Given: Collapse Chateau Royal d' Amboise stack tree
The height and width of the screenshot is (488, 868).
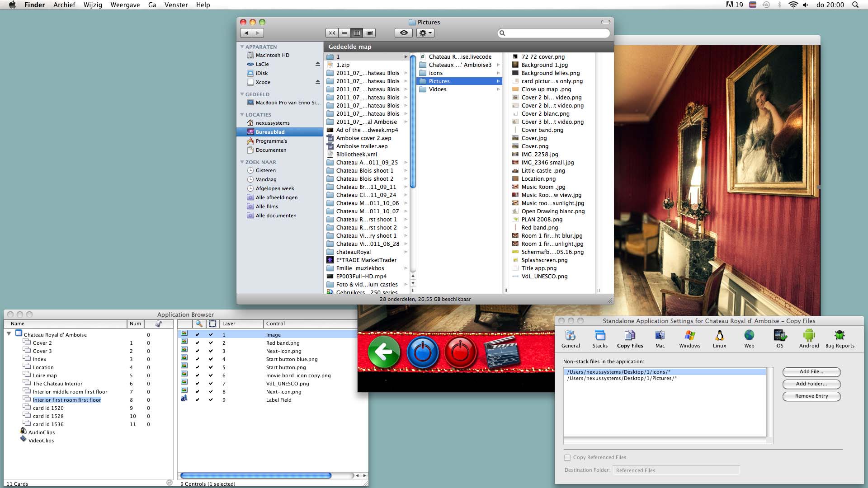Looking at the screenshot, I should (9, 334).
